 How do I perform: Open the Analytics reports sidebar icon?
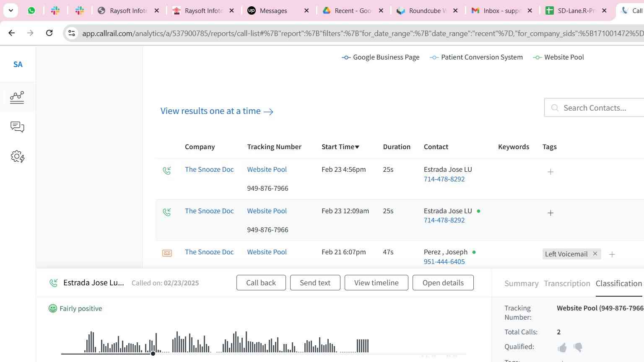(17, 97)
